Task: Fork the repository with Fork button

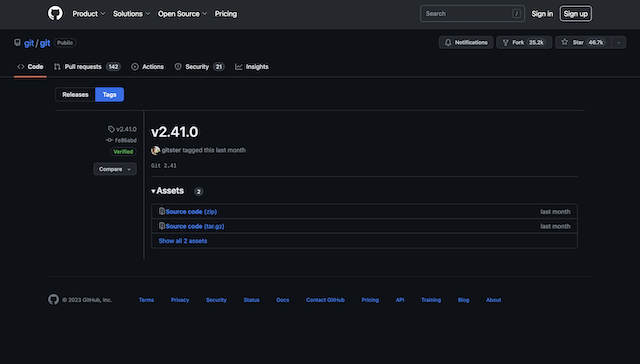Action: [x=524, y=42]
